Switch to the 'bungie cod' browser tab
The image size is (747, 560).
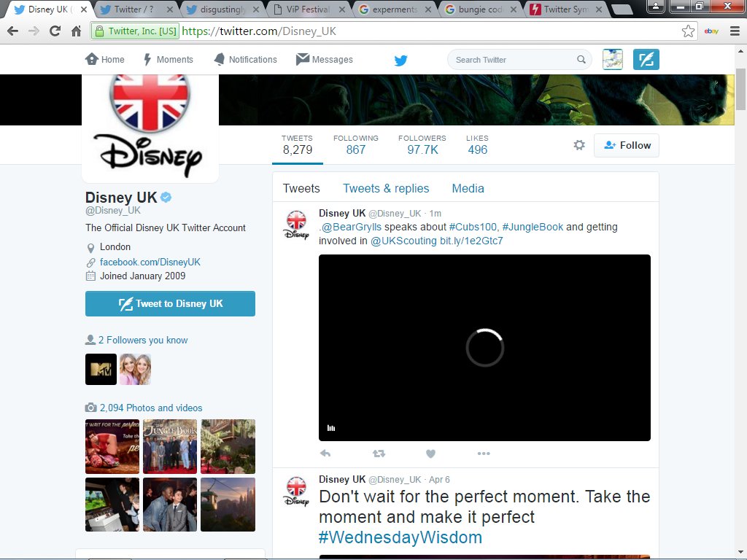coord(480,9)
